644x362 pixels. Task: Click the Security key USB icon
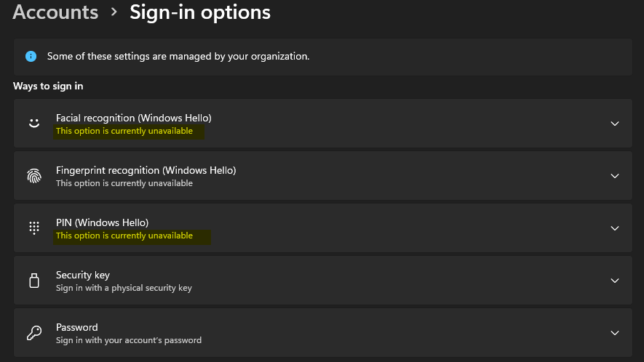point(34,281)
